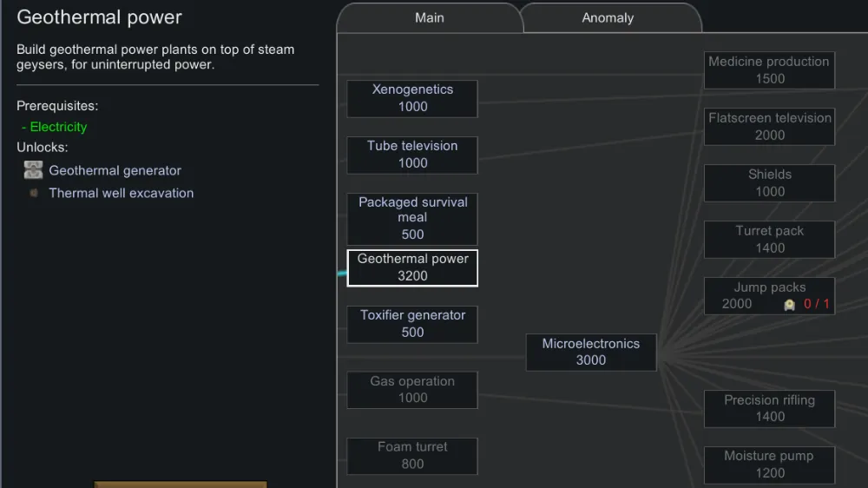This screenshot has width=868, height=488.
Task: Select the Xenogenetics research project
Action: pyautogui.click(x=412, y=98)
